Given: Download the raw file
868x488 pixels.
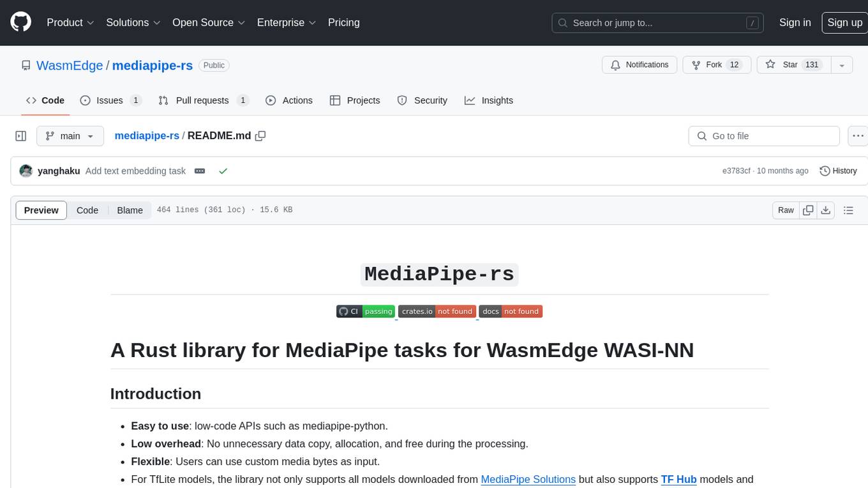Looking at the screenshot, I should click(826, 210).
